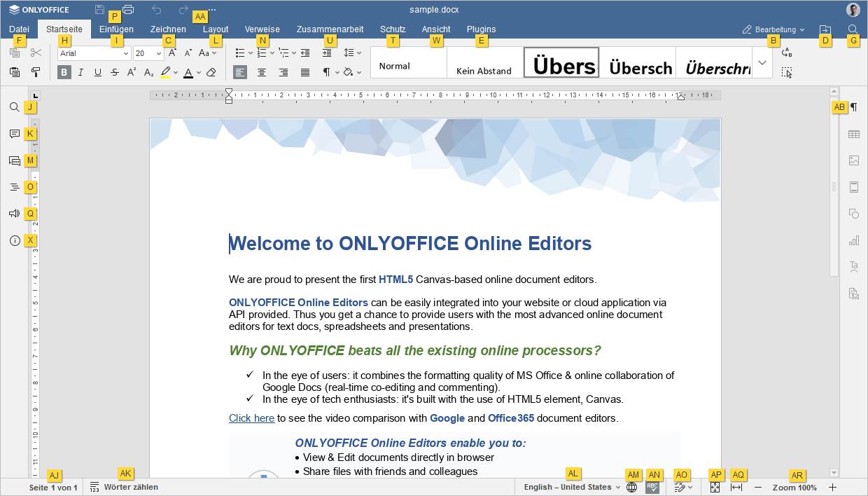Viewport: 868px width, 496px height.
Task: Click the fit to width icon
Action: pos(736,488)
